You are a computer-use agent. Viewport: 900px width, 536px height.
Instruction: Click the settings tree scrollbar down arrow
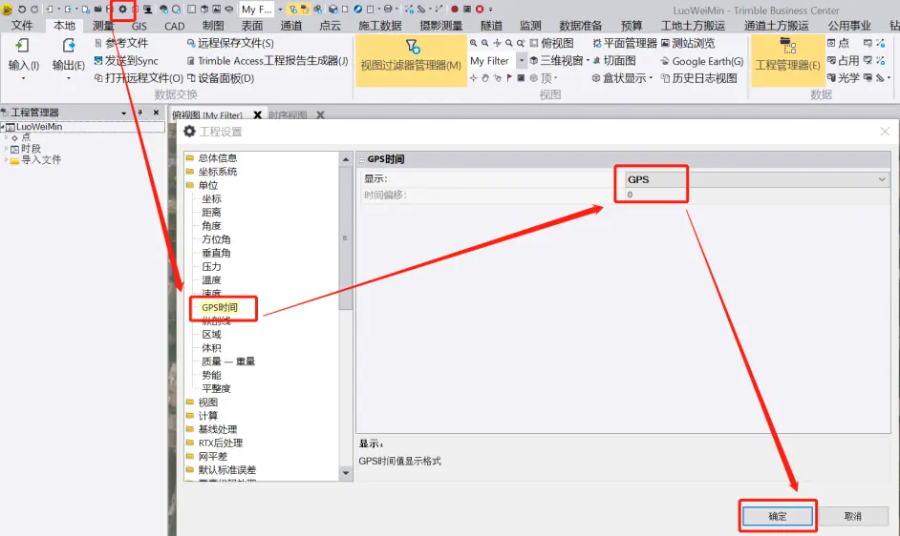(x=346, y=475)
